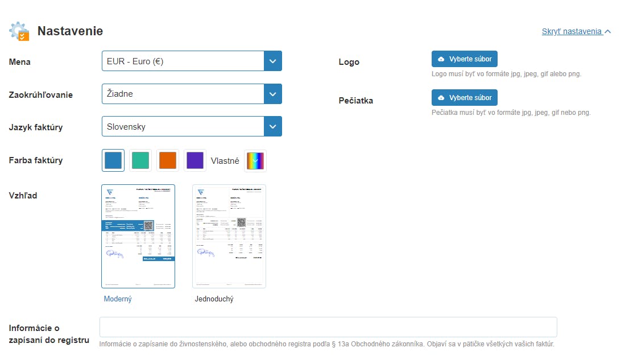Choose the Moderný invoice template thumbnail
The height and width of the screenshot is (364, 625).
coord(138,236)
